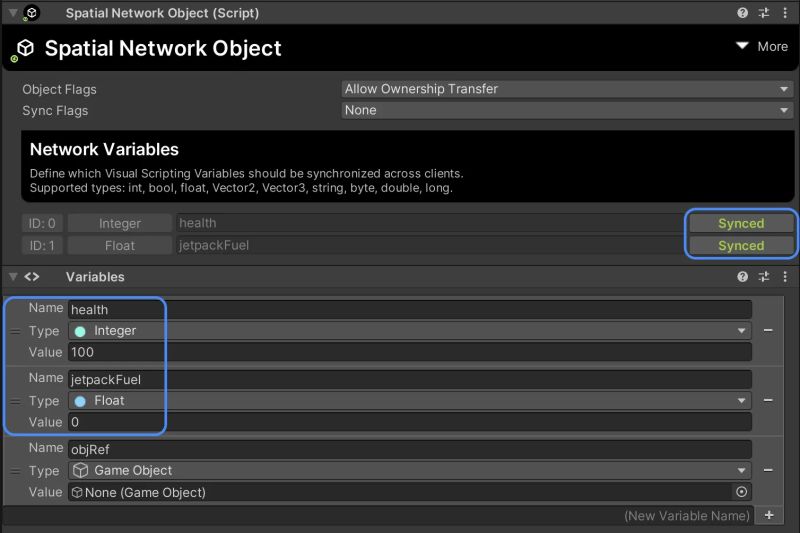Click the ID: 1 label
This screenshot has width=800, height=533.
click(x=42, y=245)
